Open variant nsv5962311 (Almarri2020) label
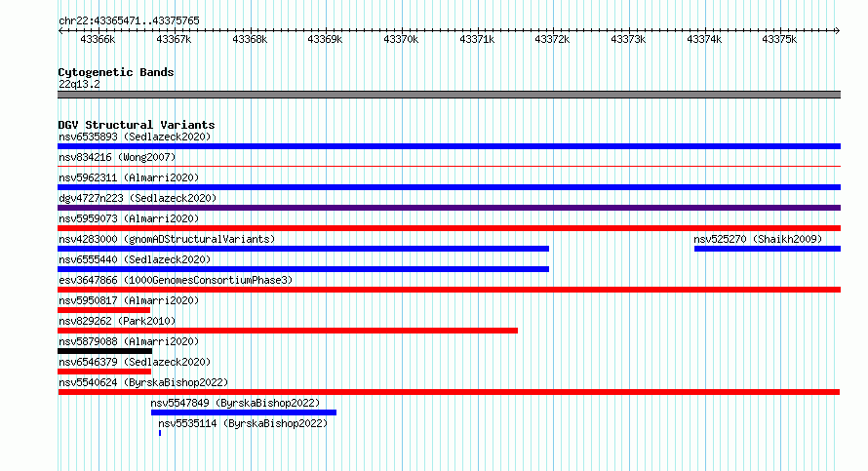 (129, 177)
